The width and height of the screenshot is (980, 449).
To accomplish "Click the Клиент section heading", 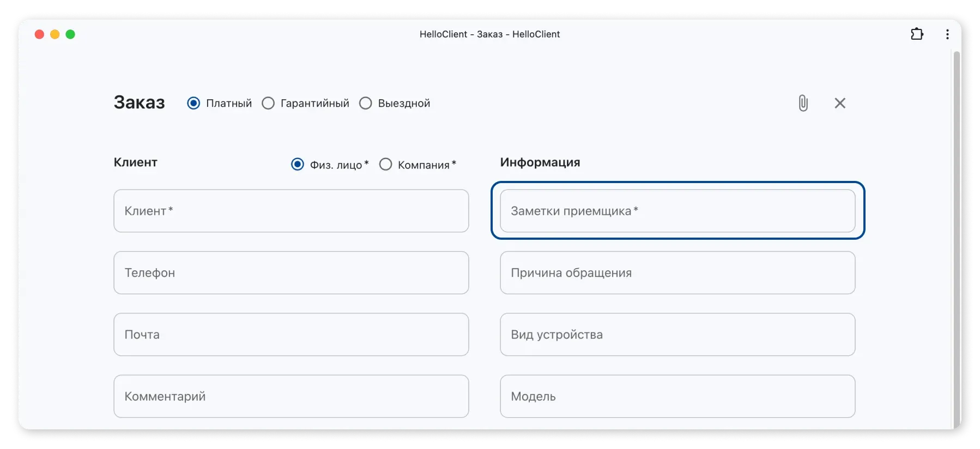I will point(135,162).
